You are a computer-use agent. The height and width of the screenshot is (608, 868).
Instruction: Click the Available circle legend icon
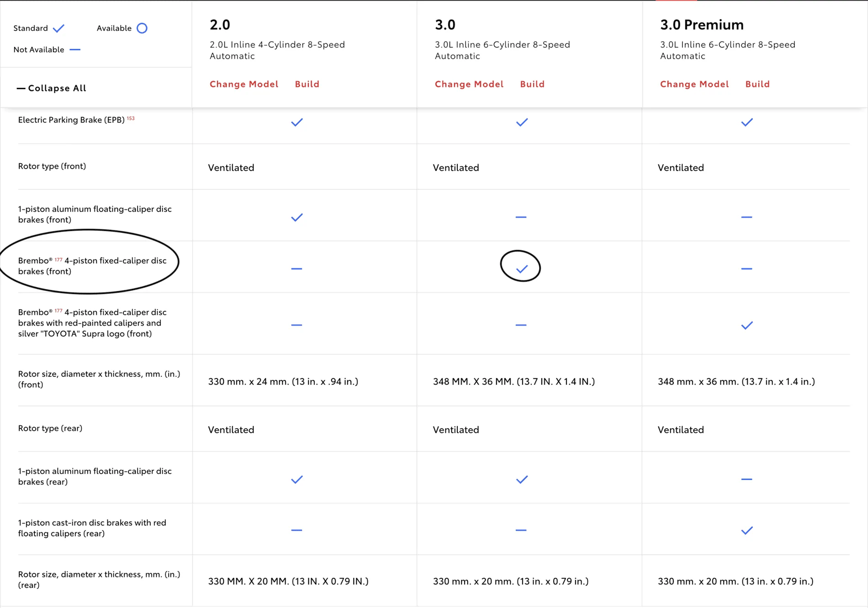pyautogui.click(x=142, y=28)
